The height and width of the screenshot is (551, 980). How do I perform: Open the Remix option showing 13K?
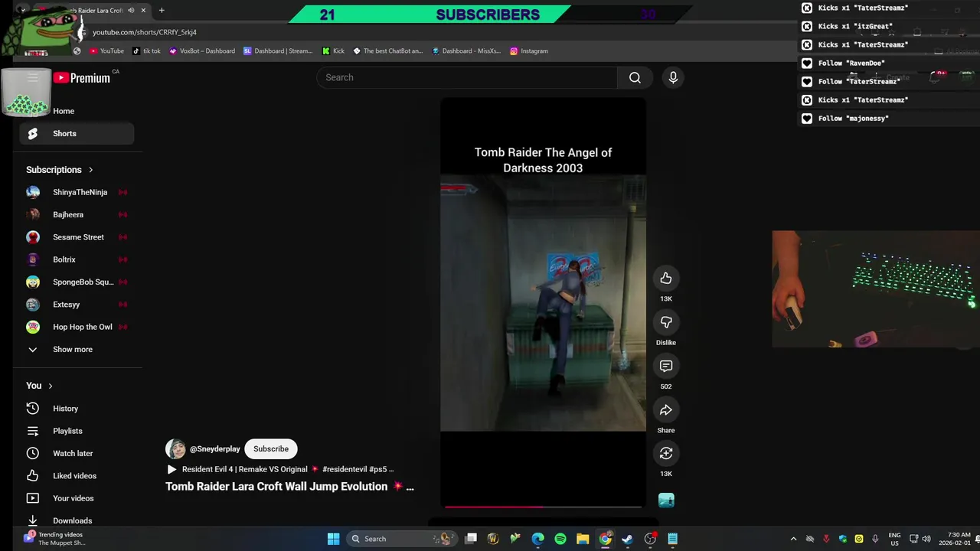pos(666,454)
